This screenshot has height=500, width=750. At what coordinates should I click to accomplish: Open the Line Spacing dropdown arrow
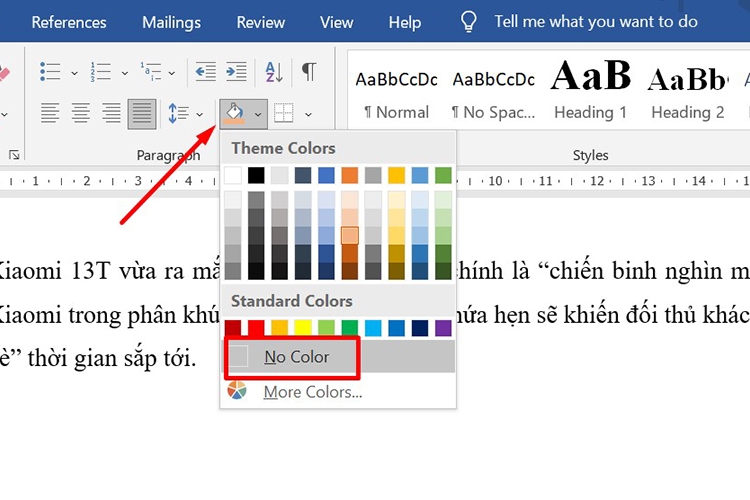199,114
